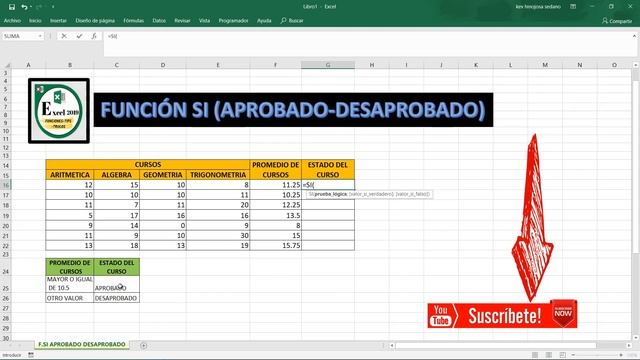This screenshot has height=360, width=640.
Task: Click the orange PROMEDIO DE CURSOS header
Action: click(276, 170)
